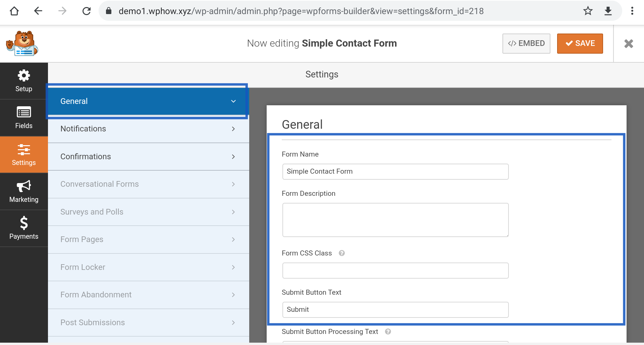This screenshot has width=644, height=345.
Task: Click the EMBED button
Action: [x=526, y=44]
